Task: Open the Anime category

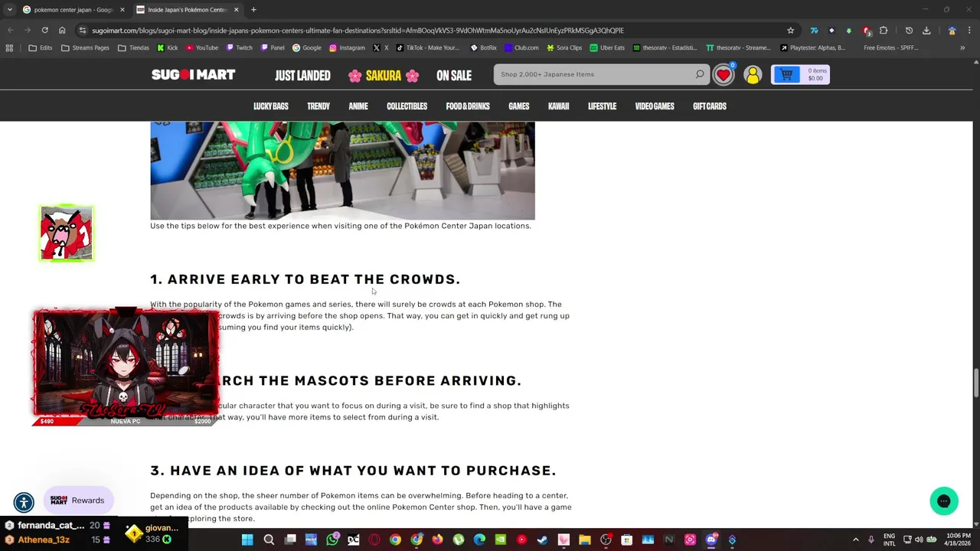Action: pyautogui.click(x=358, y=106)
